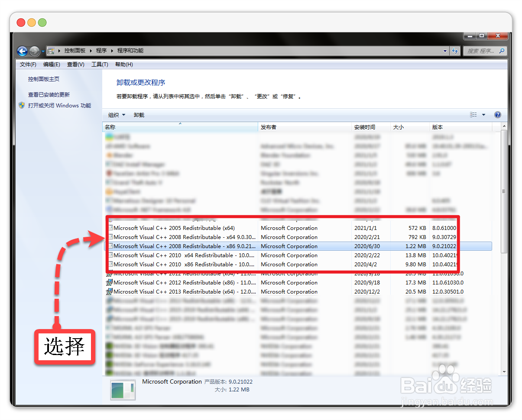Select Visual C++ 2005 Redistributable (x64) row
The width and height of the screenshot is (522, 420).
[298, 228]
